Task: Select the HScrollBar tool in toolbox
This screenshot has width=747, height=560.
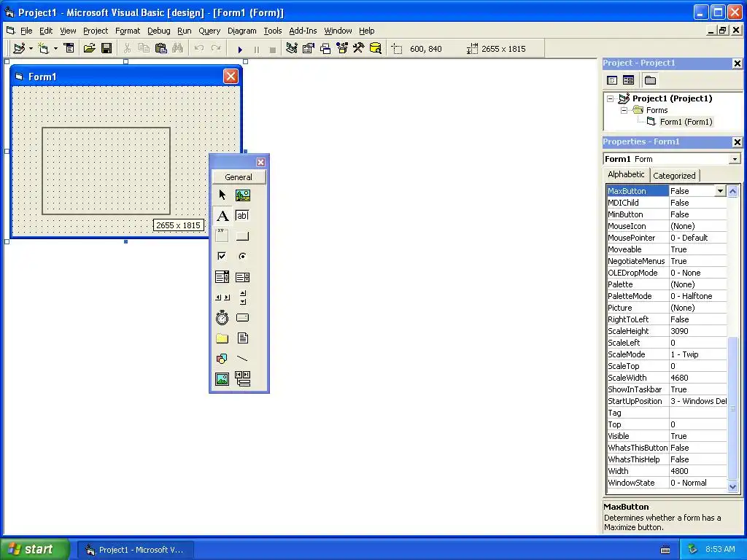Action: 222,297
